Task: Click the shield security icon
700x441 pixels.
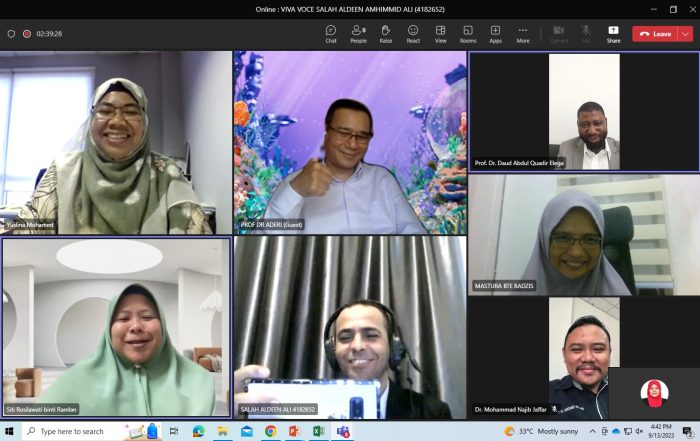Action: pos(11,33)
